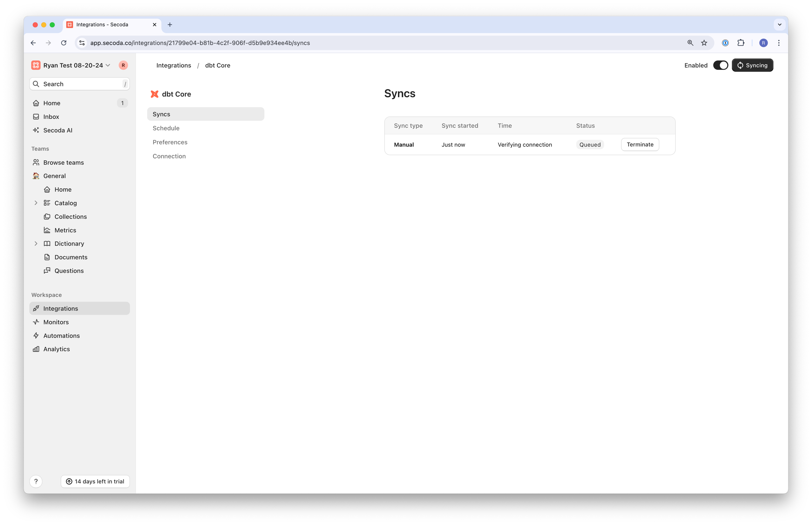Click the Analytics bar chart icon

point(36,349)
